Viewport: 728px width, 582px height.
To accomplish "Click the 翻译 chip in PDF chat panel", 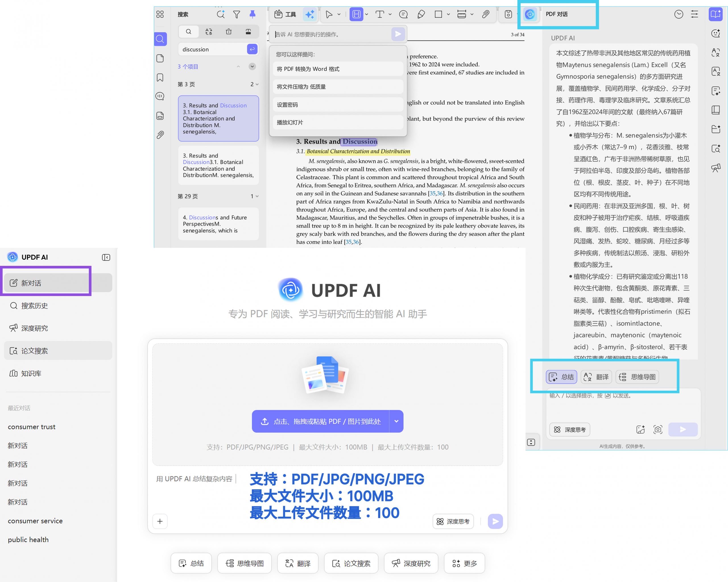I will 596,377.
